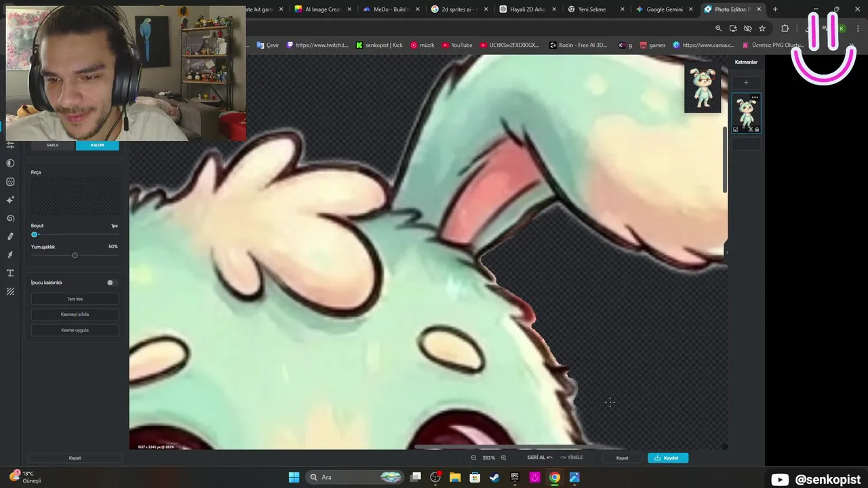The image size is (868, 488).
Task: Click the navigator preview thumbnail
Action: (x=703, y=89)
